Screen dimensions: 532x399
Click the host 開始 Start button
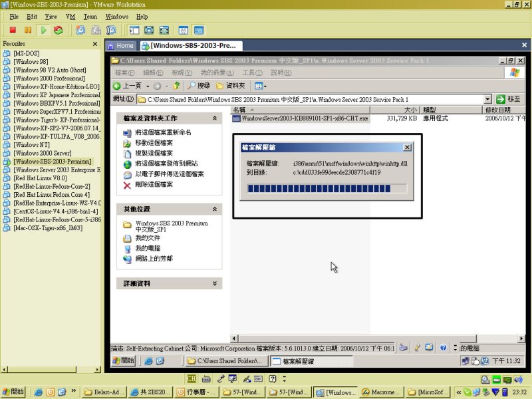tap(13, 392)
